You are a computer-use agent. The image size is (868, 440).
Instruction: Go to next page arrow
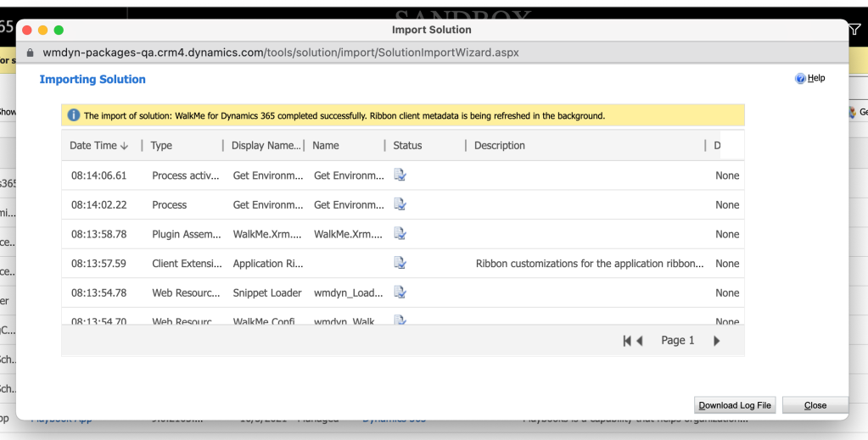click(717, 341)
